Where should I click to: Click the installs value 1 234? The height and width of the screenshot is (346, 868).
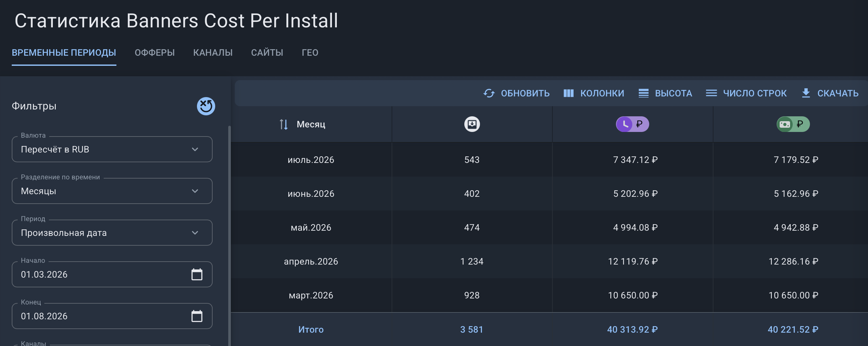point(472,262)
